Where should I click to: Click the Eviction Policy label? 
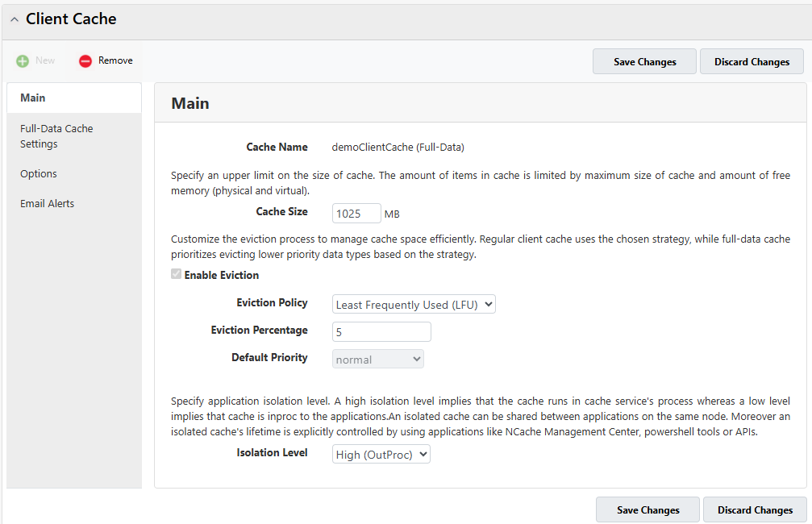[x=272, y=303]
